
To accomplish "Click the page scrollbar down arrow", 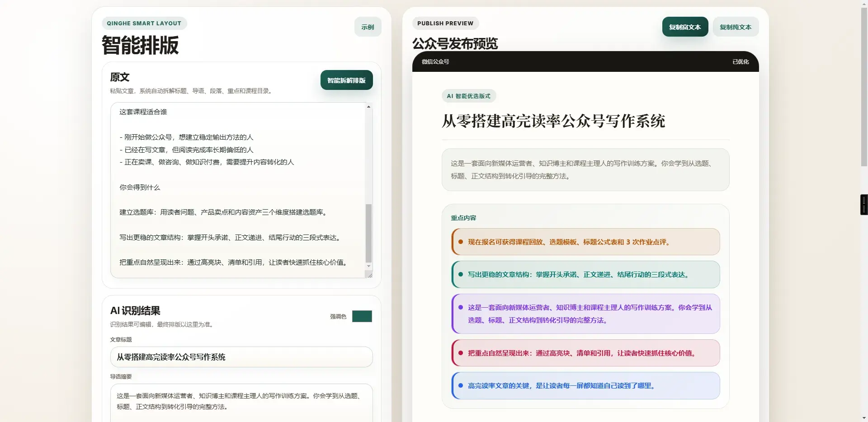I will [864, 418].
